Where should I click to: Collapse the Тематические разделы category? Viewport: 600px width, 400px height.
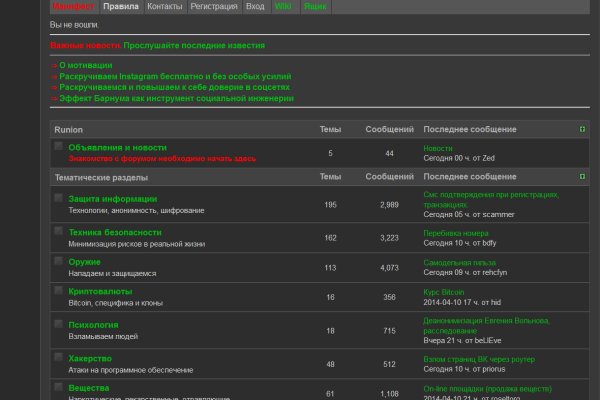tap(582, 176)
